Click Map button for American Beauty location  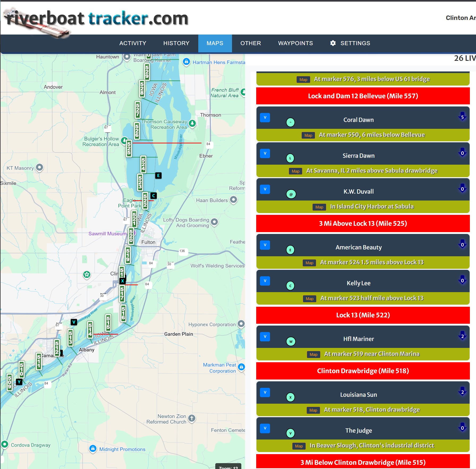[x=309, y=263]
